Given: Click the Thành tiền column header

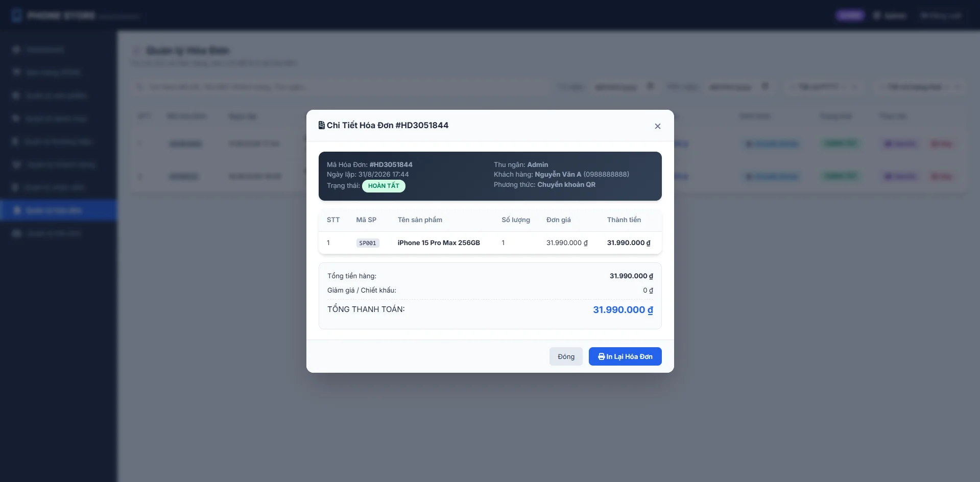Looking at the screenshot, I should 624,220.
